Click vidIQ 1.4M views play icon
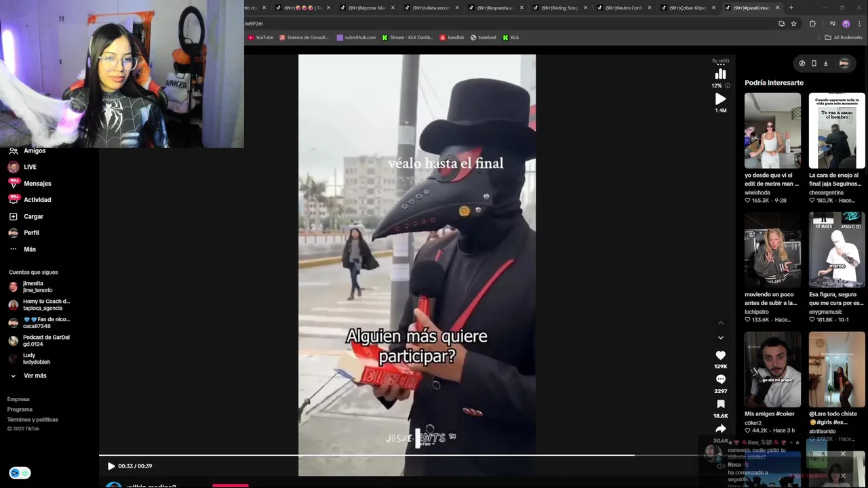 tap(720, 99)
